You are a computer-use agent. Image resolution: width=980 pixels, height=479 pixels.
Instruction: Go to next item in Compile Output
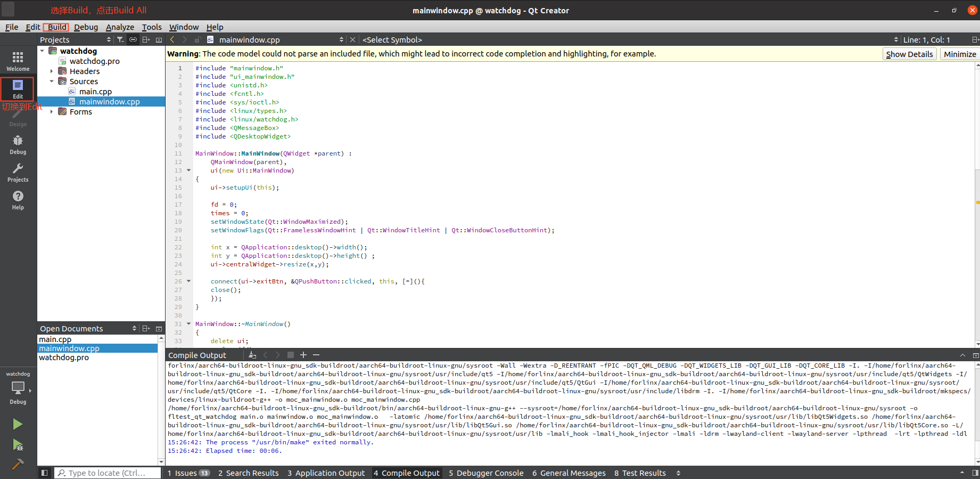coord(278,355)
